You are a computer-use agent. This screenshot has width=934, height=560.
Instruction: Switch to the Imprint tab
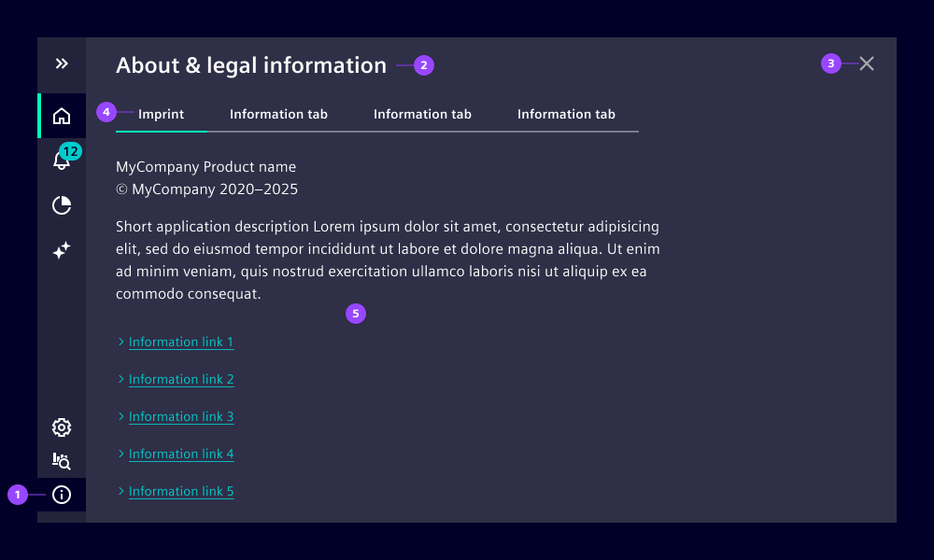tap(161, 114)
